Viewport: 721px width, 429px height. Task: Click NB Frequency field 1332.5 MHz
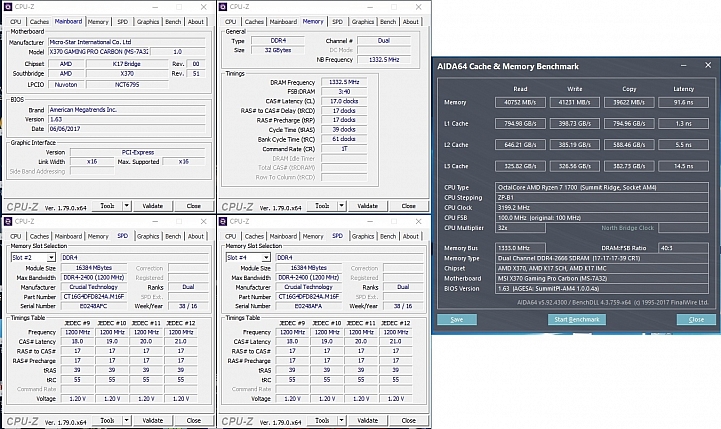tap(383, 60)
